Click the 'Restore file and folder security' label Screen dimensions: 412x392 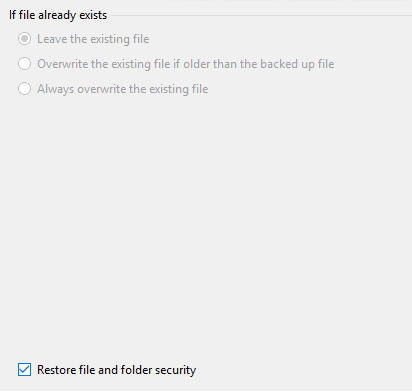(x=116, y=370)
